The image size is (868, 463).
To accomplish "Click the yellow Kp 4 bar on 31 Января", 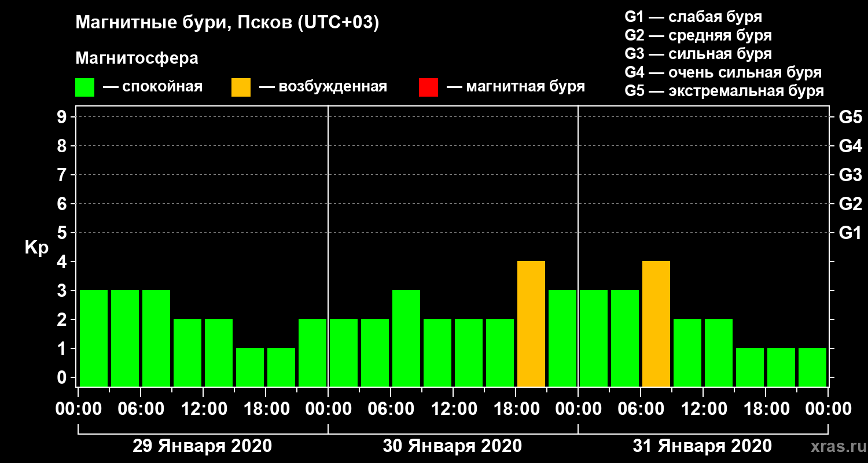I will (656, 324).
